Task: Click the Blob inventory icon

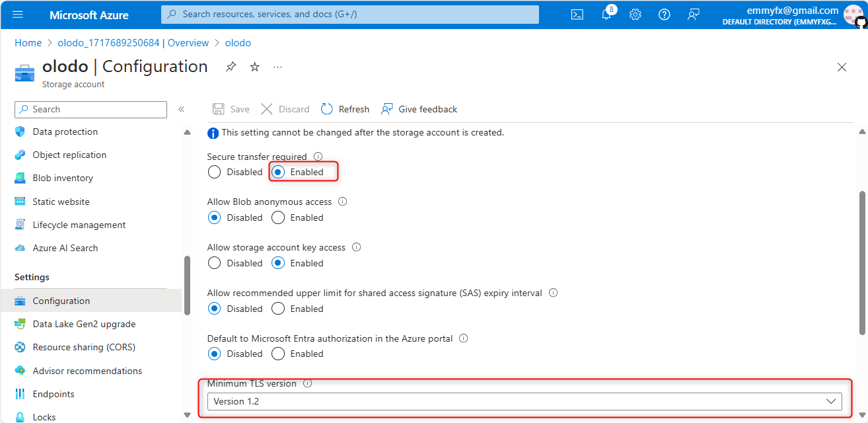Action: (20, 178)
